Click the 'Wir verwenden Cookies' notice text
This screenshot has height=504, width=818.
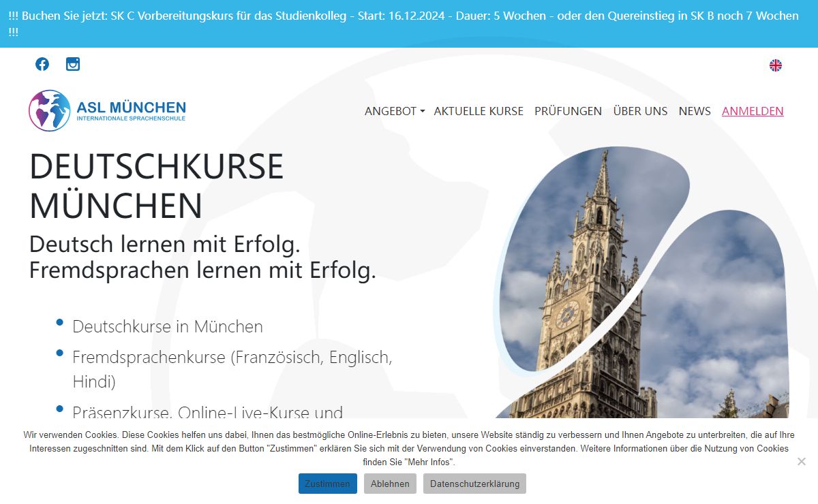pyautogui.click(x=409, y=448)
